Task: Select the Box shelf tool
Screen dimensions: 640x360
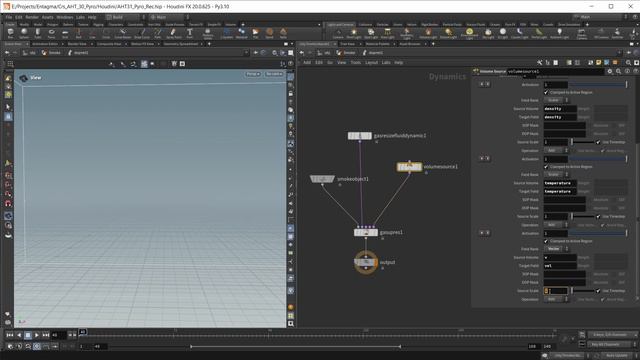Action: tap(10, 33)
